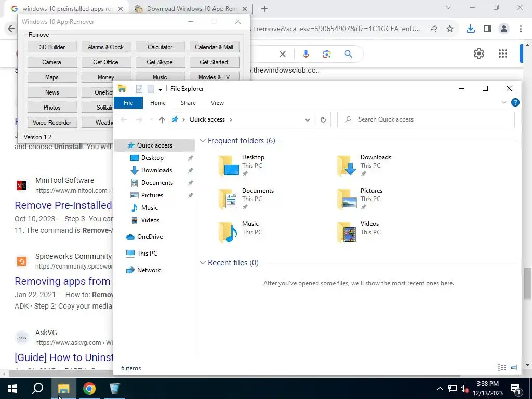Switch to large thumbnails view in the status bar
Viewport: 532px width, 399px height.
click(x=513, y=368)
